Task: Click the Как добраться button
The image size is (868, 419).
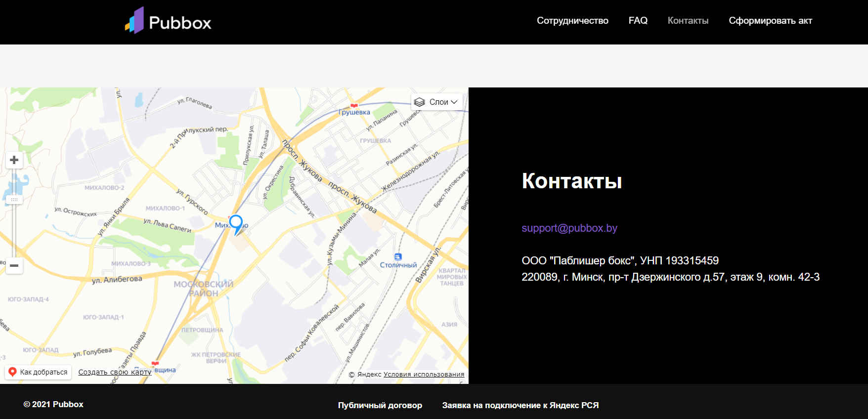Action: [38, 372]
